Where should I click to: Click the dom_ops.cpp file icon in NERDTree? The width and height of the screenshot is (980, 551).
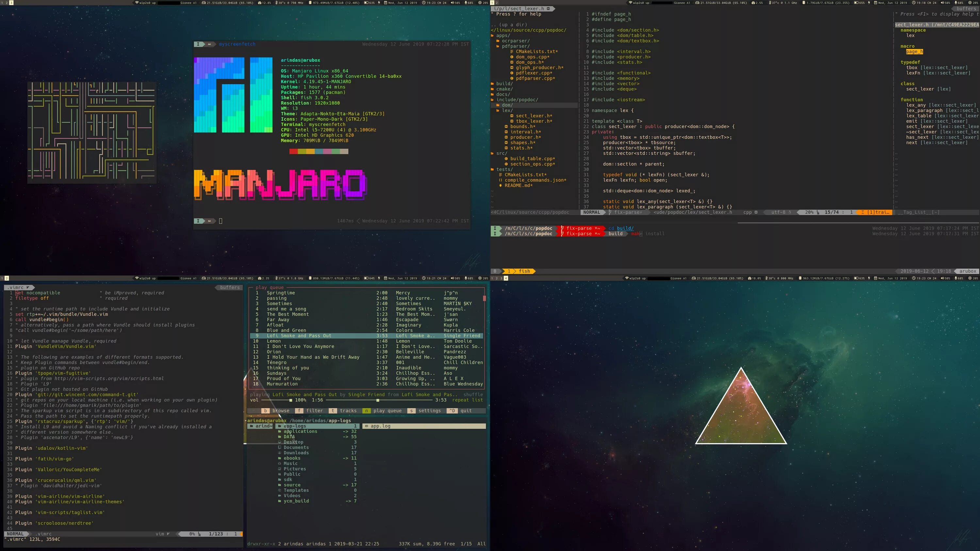512,57
